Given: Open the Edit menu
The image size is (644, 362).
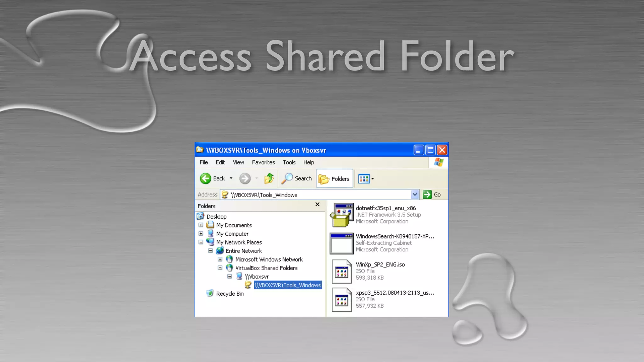Looking at the screenshot, I should tap(220, 162).
